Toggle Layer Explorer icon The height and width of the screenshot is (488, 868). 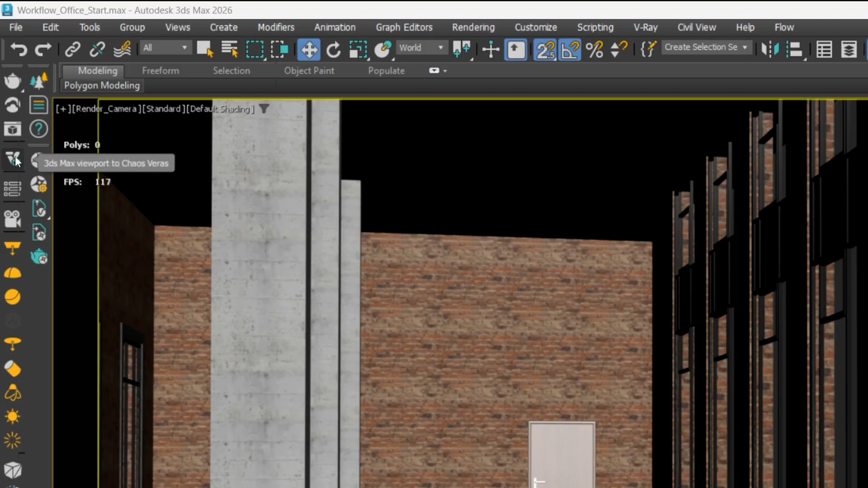(x=849, y=49)
